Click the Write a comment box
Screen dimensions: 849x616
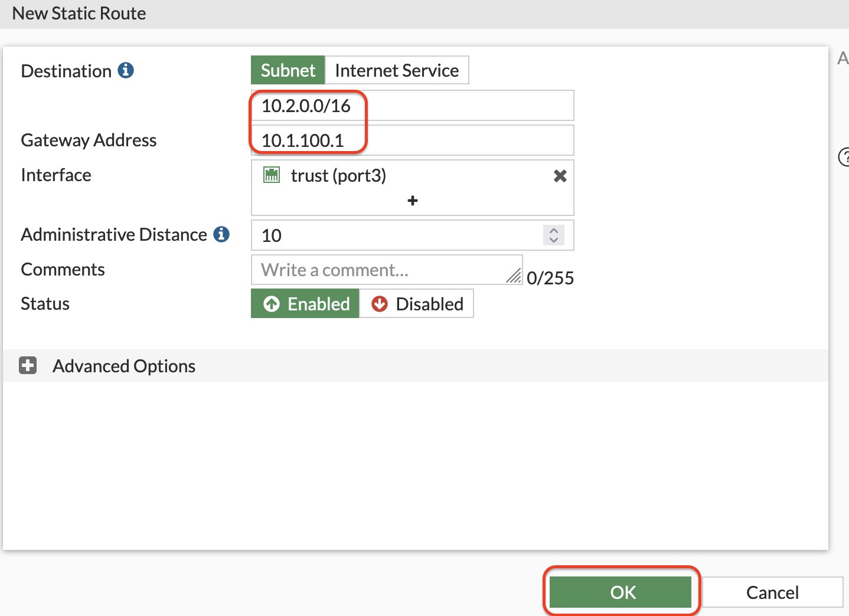[387, 270]
